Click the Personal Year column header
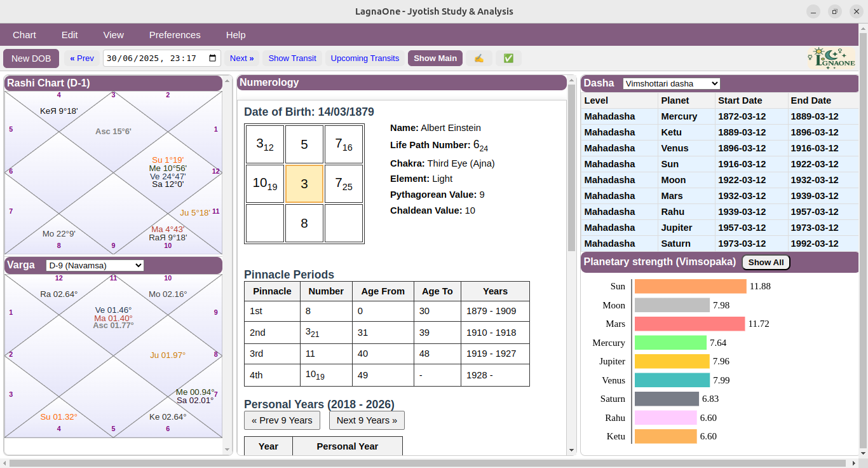The height and width of the screenshot is (468, 868). 348,446
